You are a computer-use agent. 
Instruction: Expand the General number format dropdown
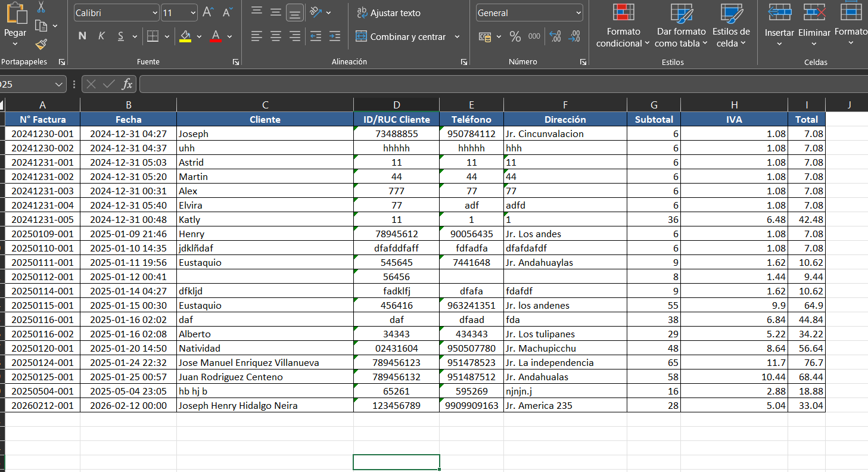pyautogui.click(x=528, y=13)
